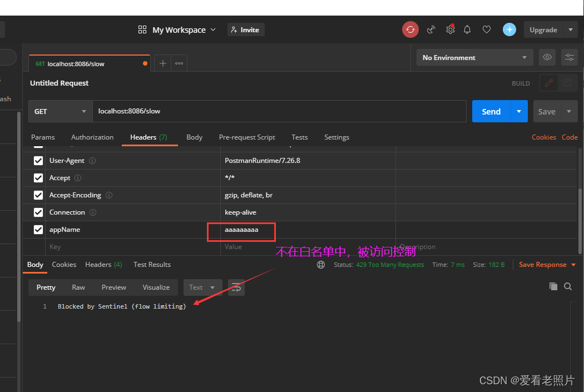Select the localhost:8086/slow request tab
Viewport: 584px width, 392px height.
[x=90, y=63]
